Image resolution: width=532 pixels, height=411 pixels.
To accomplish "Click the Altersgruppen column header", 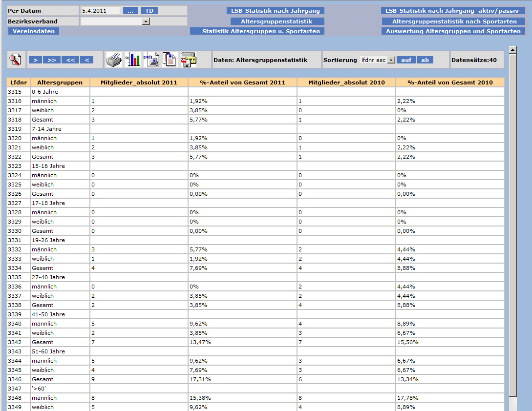I will click(60, 82).
